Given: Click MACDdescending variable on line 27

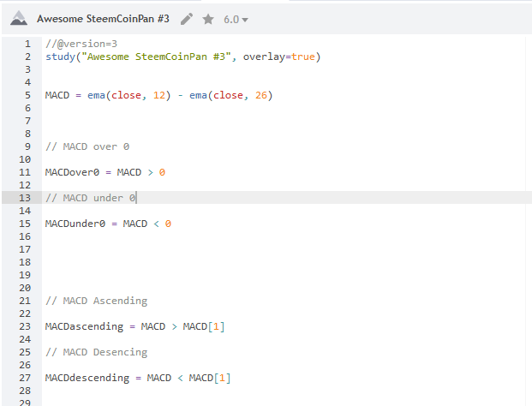Looking at the screenshot, I should pos(87,378).
